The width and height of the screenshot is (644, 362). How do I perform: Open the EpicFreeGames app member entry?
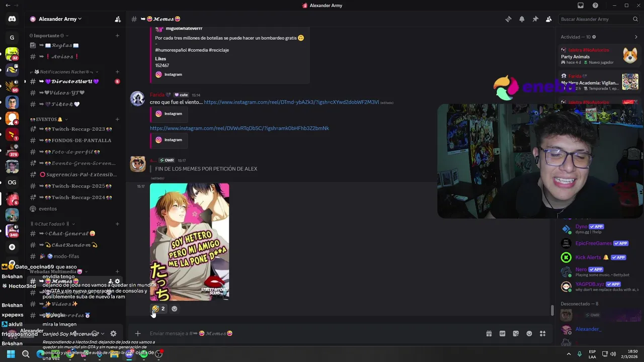tap(600, 243)
